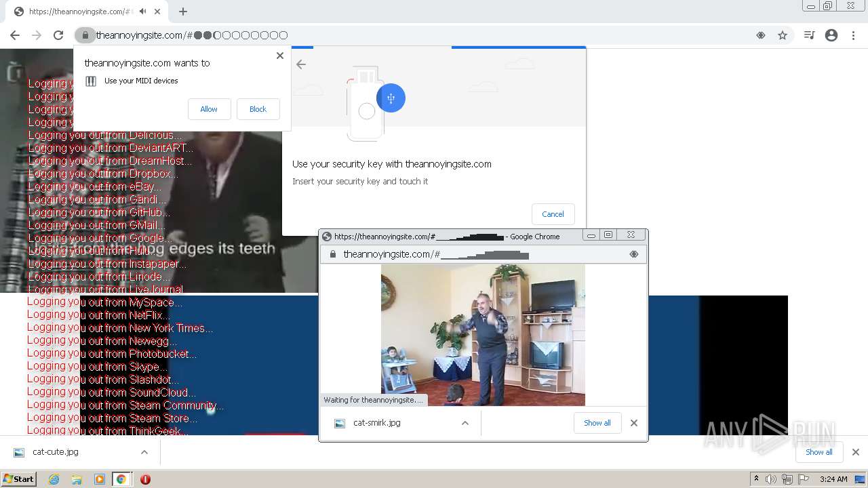The width and height of the screenshot is (868, 488).
Task: Open the system tray volume icon
Action: 771,479
